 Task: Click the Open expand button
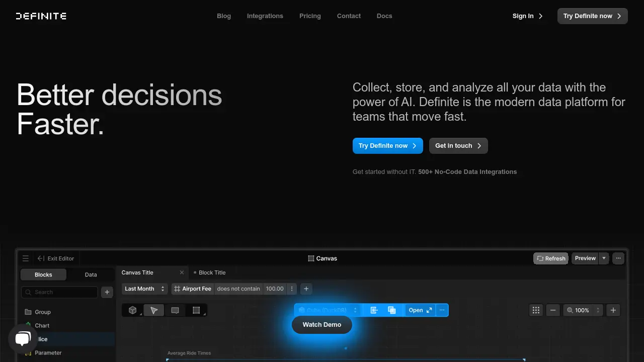tap(420, 310)
